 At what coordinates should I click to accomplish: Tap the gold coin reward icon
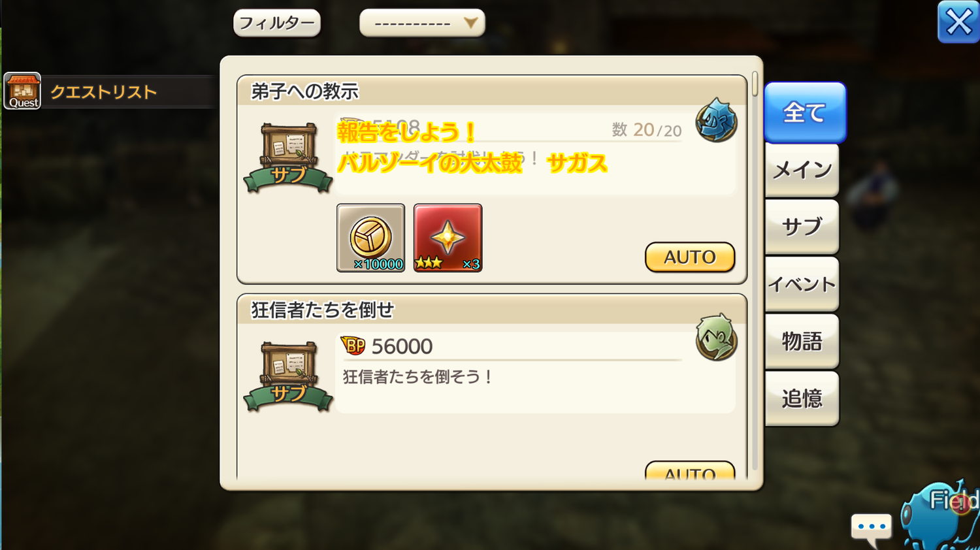(x=370, y=238)
